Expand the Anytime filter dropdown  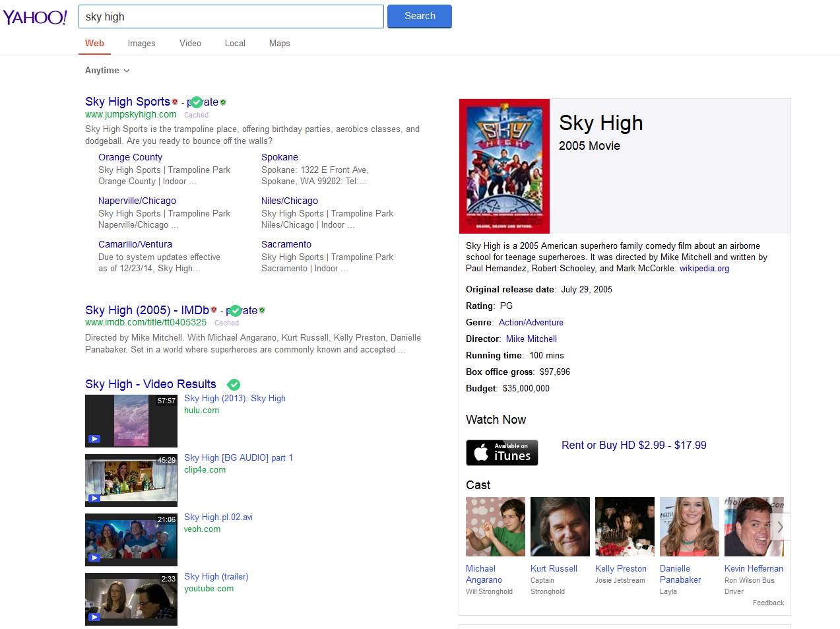point(107,71)
